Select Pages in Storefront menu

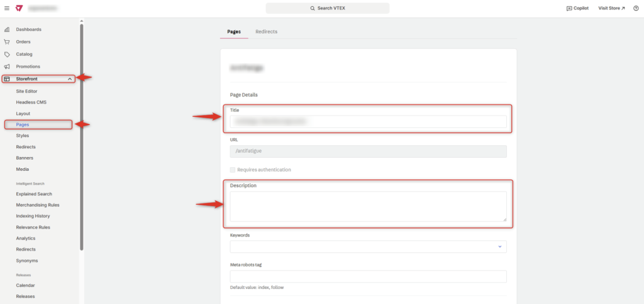tap(23, 125)
